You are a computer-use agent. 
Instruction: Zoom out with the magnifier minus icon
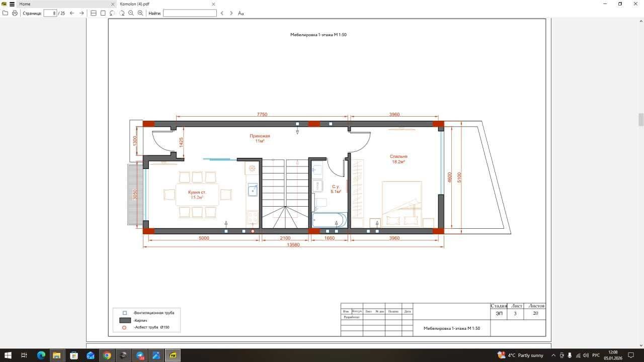coord(131,13)
